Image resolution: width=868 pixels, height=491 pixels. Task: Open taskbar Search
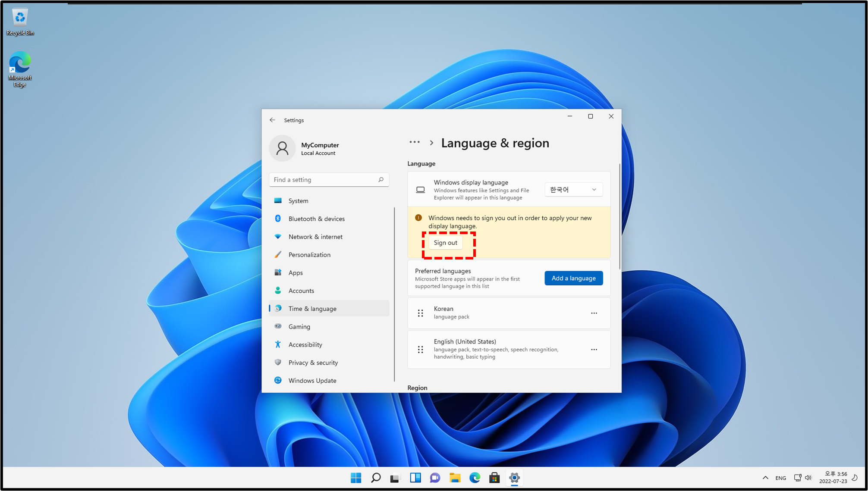click(376, 478)
